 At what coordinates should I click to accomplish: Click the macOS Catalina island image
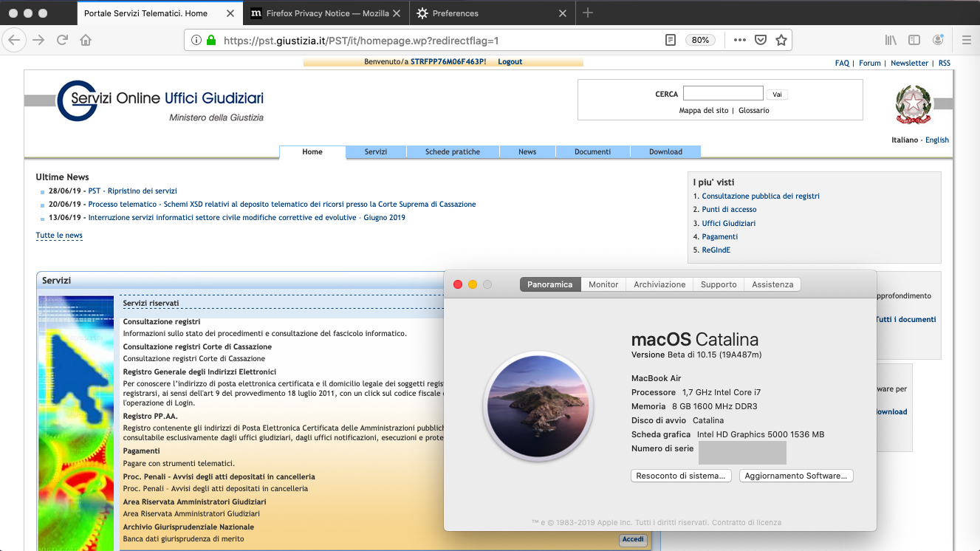(x=538, y=405)
